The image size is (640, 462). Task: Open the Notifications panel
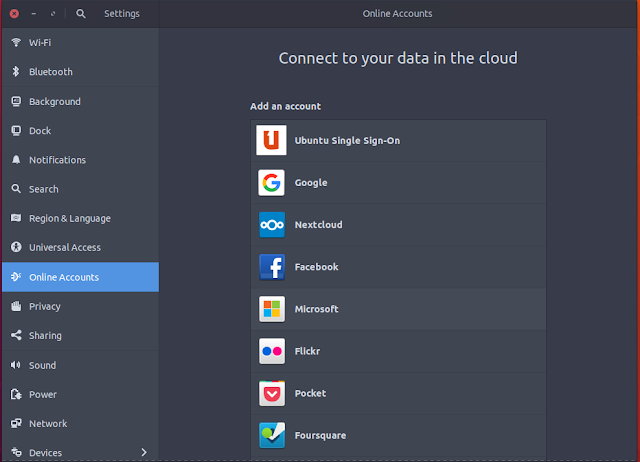click(80, 160)
